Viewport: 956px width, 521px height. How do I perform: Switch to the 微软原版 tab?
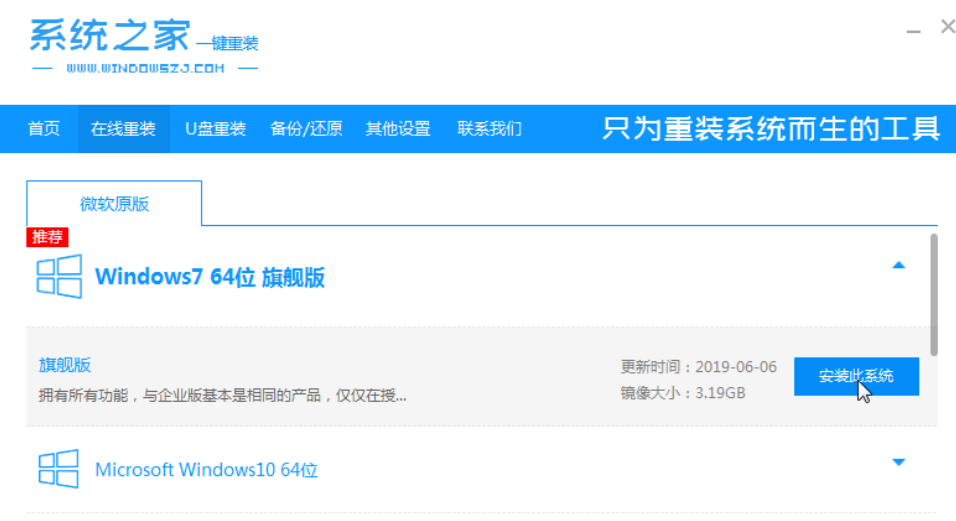(x=115, y=204)
